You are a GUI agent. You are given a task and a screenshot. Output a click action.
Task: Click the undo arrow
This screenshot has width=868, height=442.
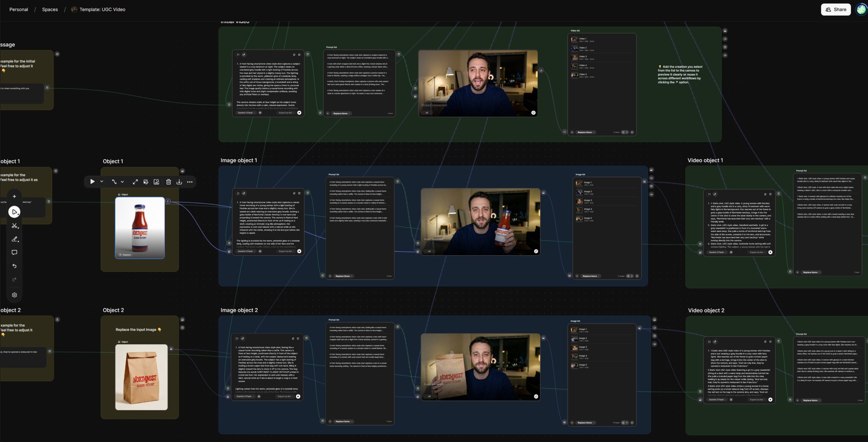14,266
